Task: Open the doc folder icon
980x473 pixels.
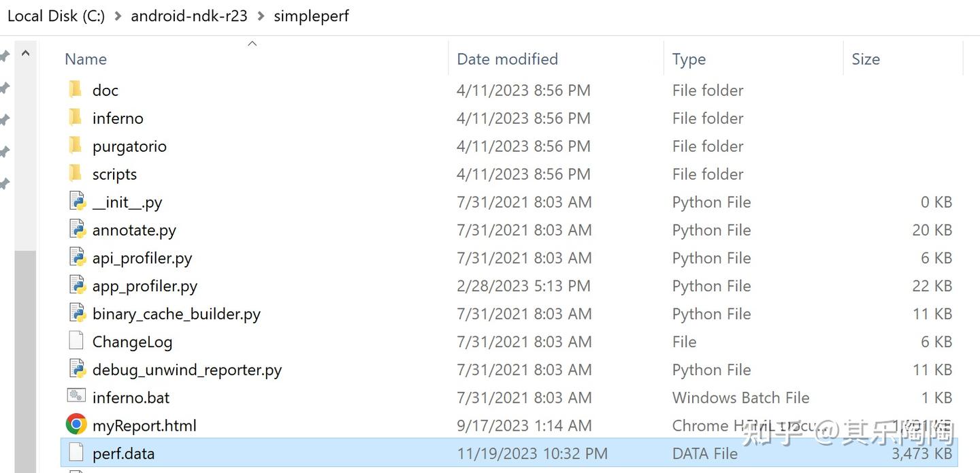Action: [76, 89]
